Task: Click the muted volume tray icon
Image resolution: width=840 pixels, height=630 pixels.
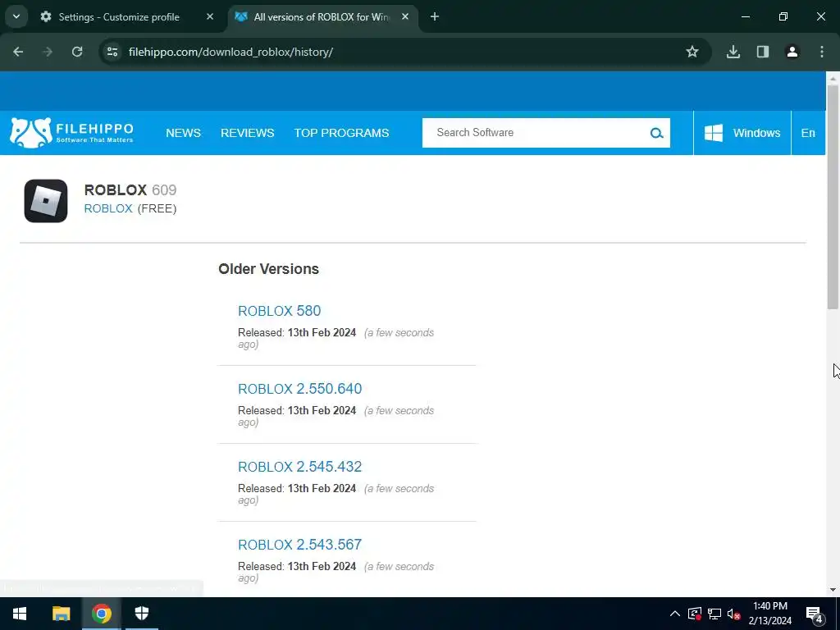Action: click(733, 614)
